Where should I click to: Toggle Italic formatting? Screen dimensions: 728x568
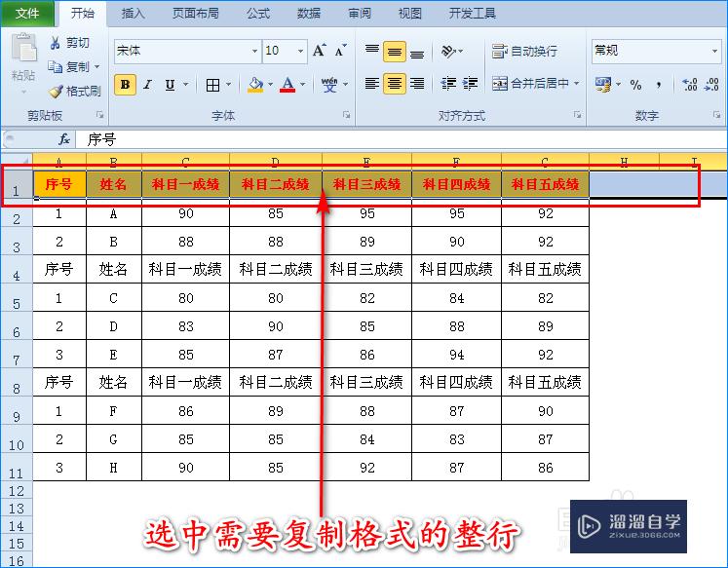point(147,85)
